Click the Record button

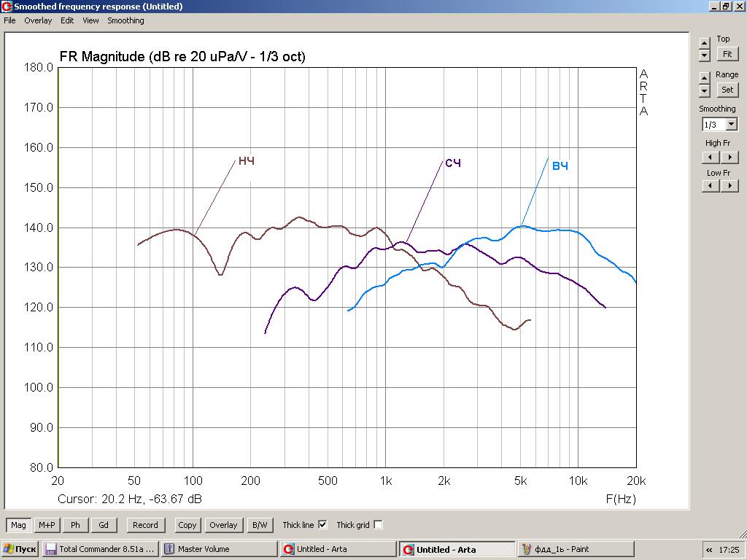pyautogui.click(x=145, y=525)
